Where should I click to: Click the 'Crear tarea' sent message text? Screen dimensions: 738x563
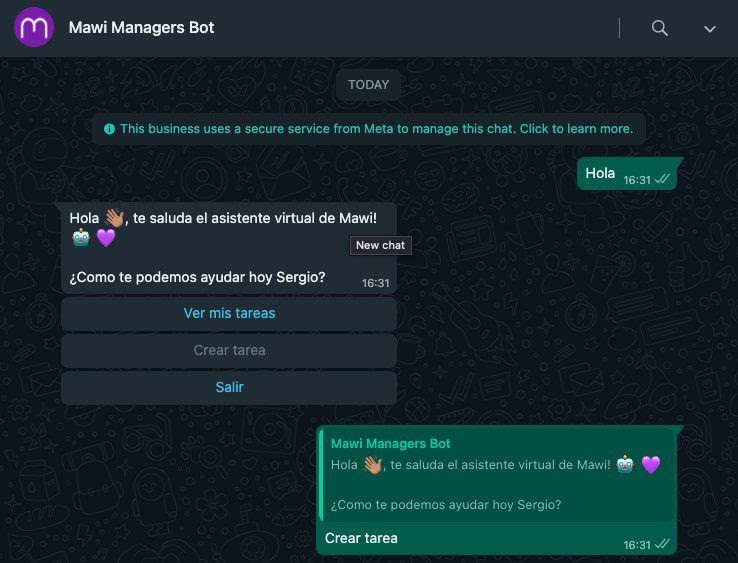(x=361, y=538)
